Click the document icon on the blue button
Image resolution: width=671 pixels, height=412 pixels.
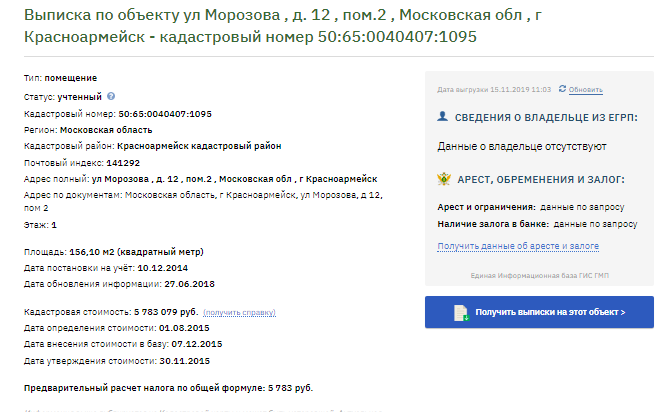click(461, 312)
